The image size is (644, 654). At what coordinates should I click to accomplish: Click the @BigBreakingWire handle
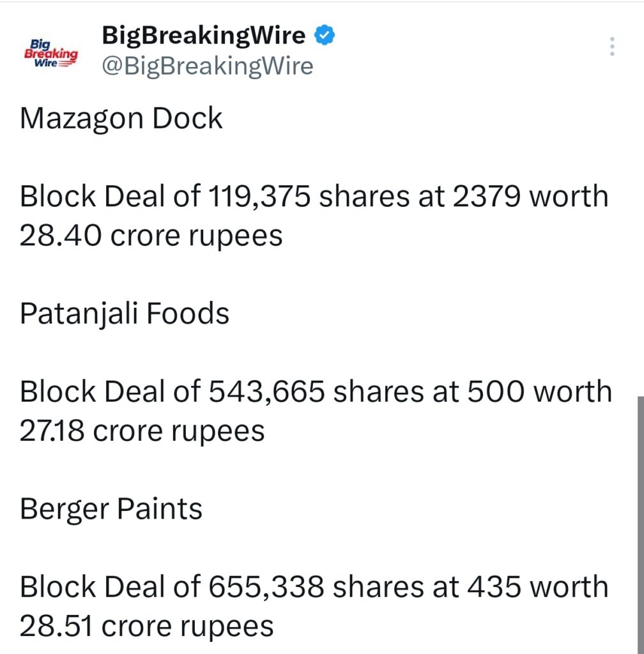point(206,65)
